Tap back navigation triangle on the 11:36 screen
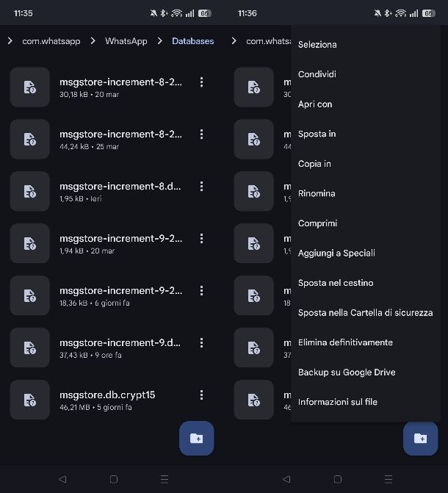448x493 pixels. click(286, 479)
